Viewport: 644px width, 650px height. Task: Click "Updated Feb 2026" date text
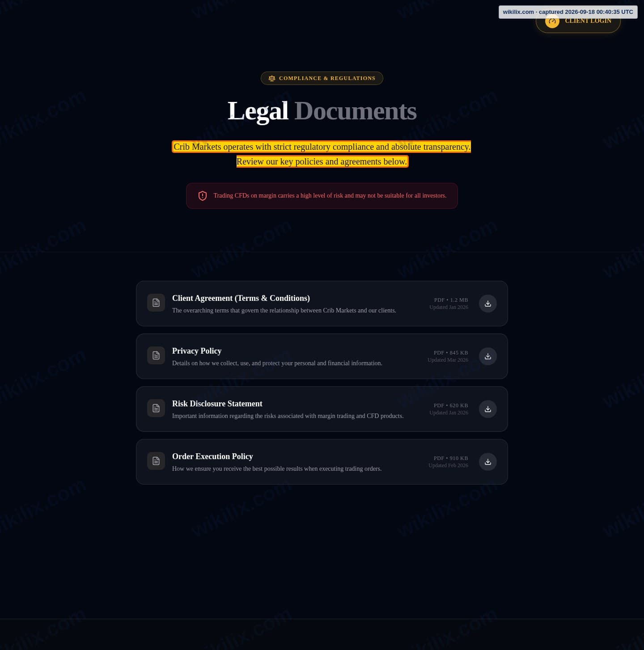[449, 465]
